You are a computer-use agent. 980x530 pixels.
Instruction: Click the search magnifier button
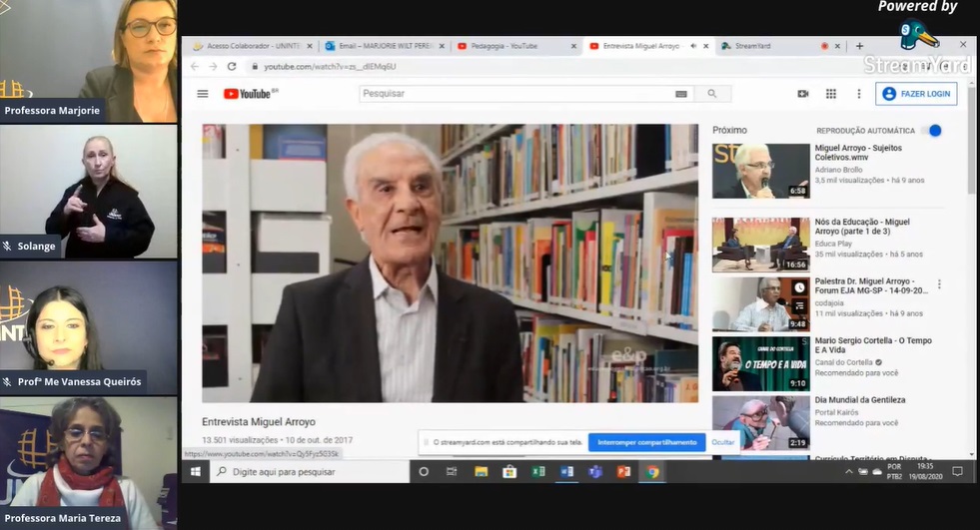[x=712, y=94]
